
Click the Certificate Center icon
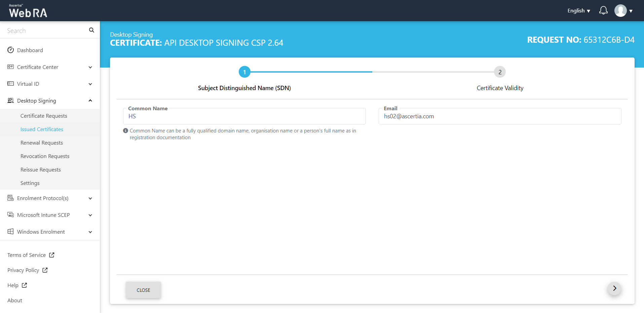pos(11,67)
